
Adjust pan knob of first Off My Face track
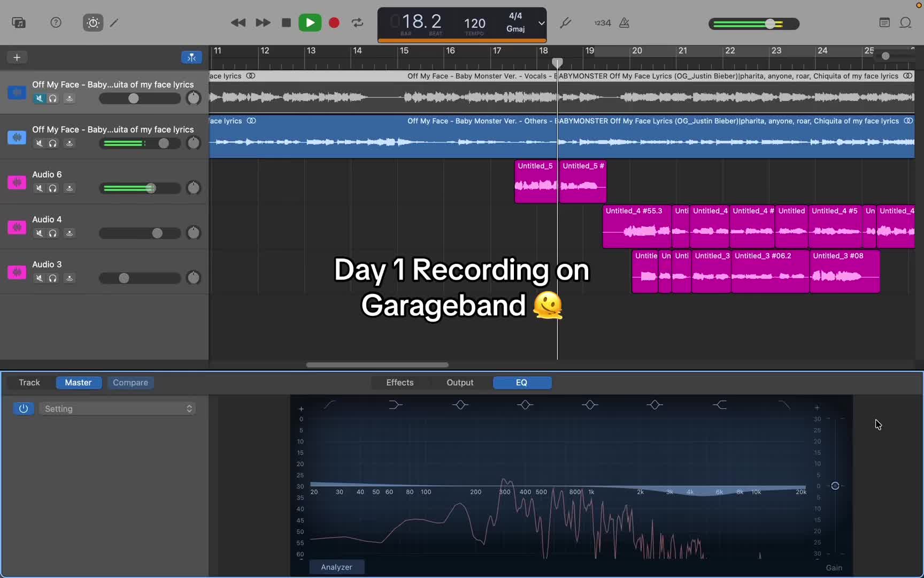coord(194,98)
